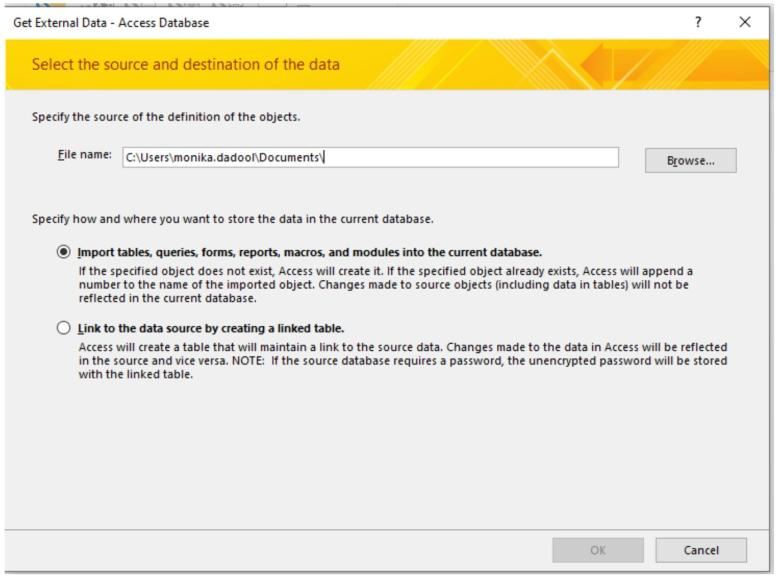This screenshot has height=577, width=776.
Task: Click the Browse... button
Action: (690, 160)
